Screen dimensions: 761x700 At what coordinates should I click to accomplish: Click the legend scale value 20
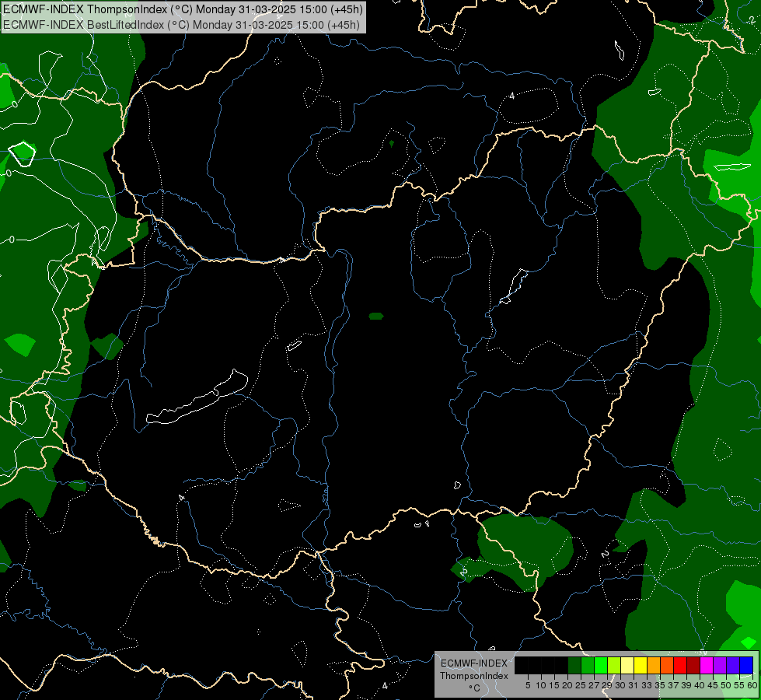[x=567, y=685]
